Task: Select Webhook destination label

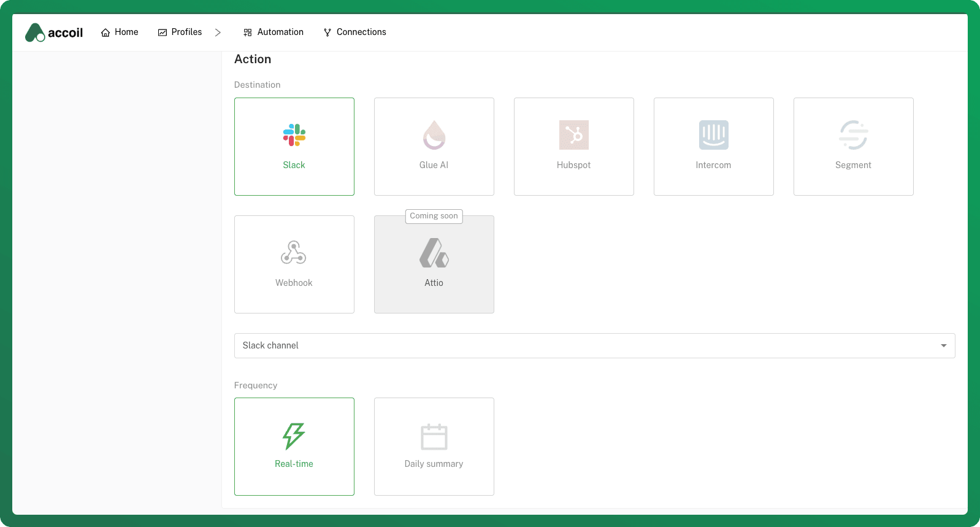Action: pos(294,283)
